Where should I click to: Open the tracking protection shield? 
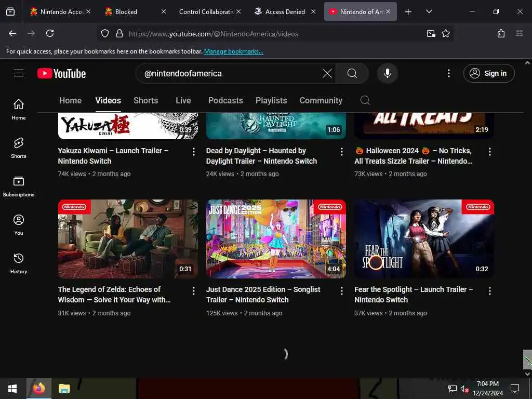pyautogui.click(x=105, y=34)
